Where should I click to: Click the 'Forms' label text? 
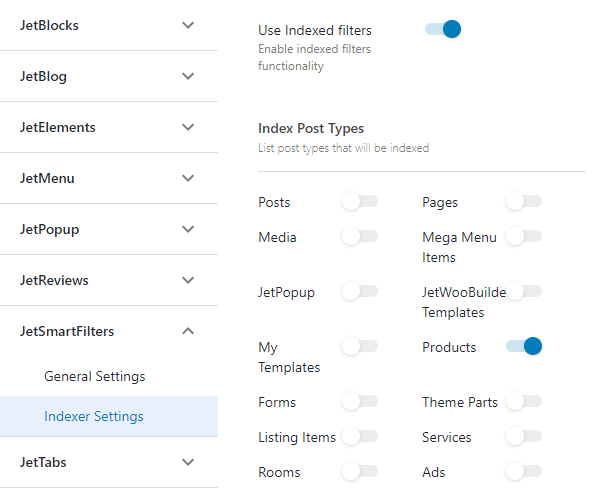277,402
